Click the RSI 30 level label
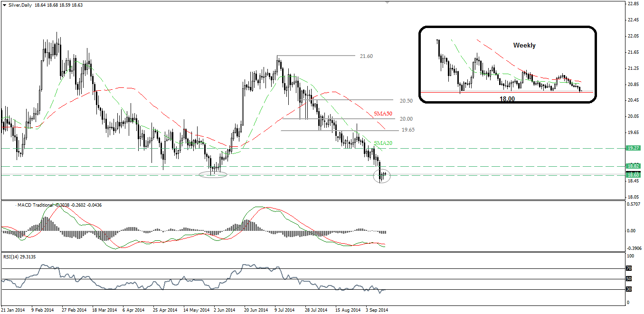 629,289
